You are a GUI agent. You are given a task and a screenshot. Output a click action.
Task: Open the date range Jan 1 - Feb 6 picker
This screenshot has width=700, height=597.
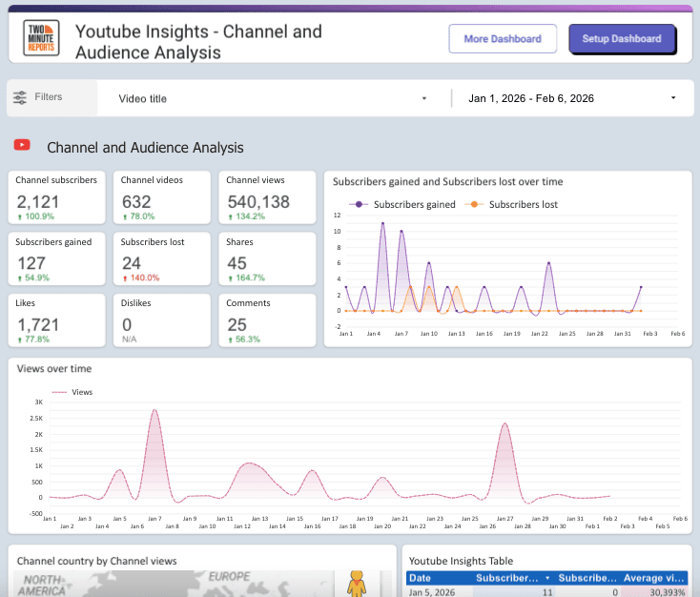(572, 98)
